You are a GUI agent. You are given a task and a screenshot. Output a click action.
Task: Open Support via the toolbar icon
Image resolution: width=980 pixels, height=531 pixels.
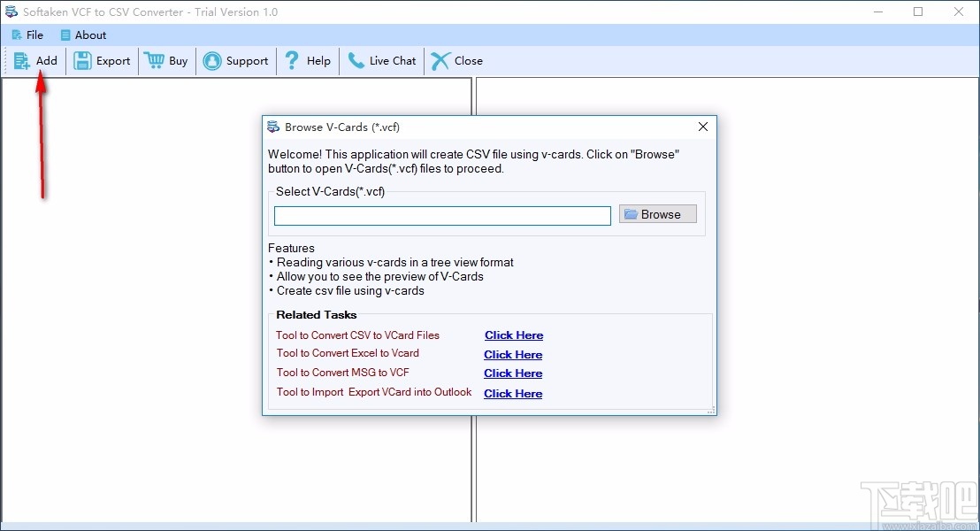pos(212,60)
